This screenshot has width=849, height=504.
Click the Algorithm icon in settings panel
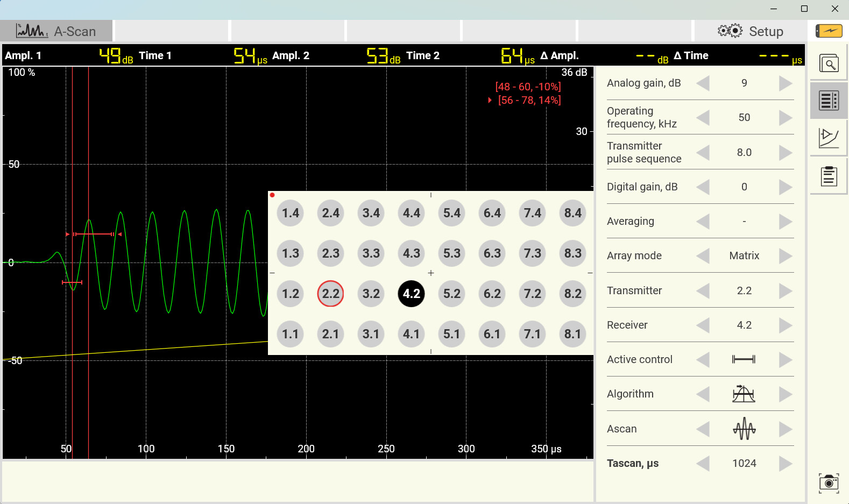(x=744, y=394)
